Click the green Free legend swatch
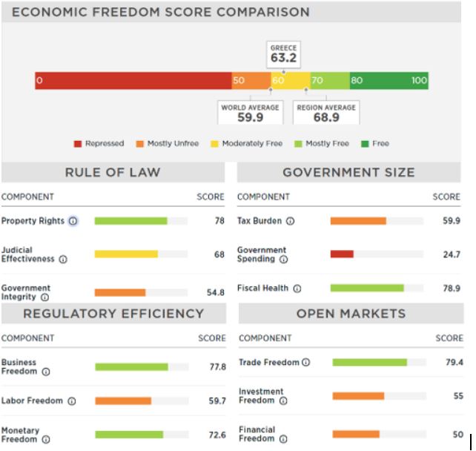The height and width of the screenshot is (451, 476). 365,144
